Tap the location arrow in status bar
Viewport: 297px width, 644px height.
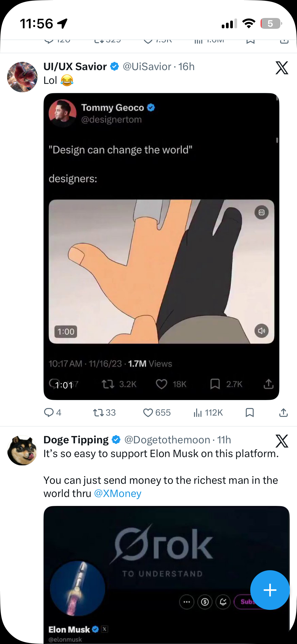click(x=62, y=24)
